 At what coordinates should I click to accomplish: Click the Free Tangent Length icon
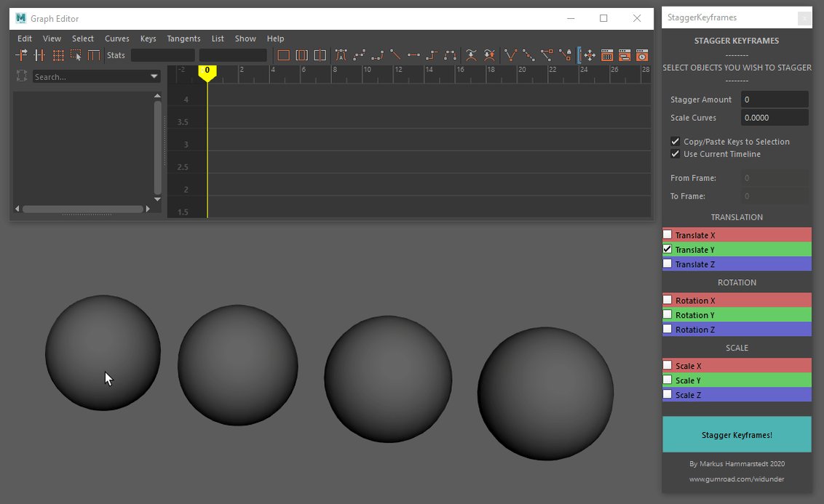547,55
